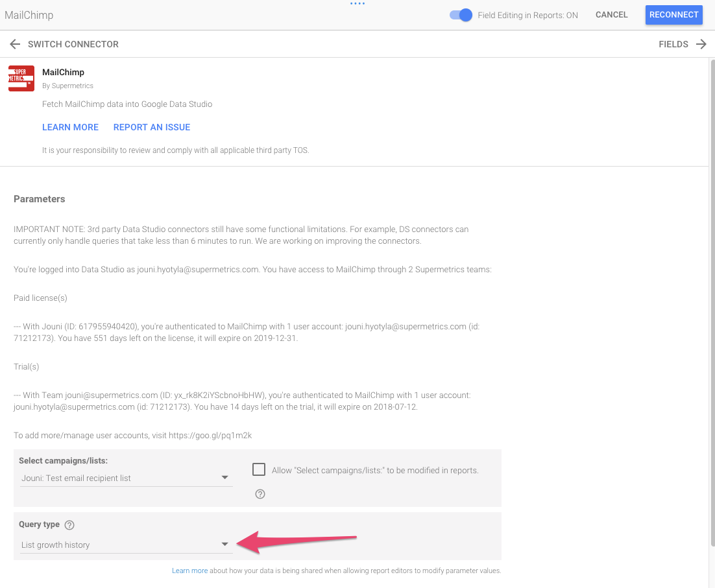Click 'By Supermetrics' text
This screenshot has height=588, width=715.
pos(67,86)
